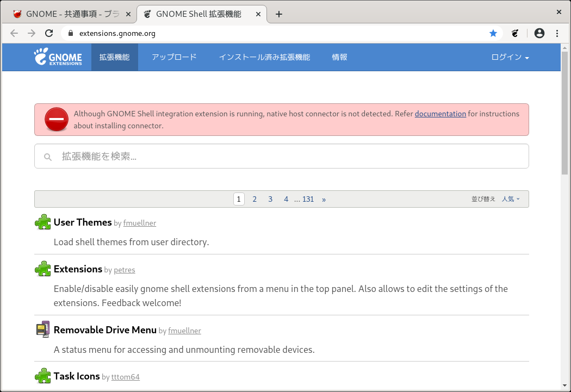This screenshot has width=571, height=392.
Task: Open the User Themes extension title
Action: point(83,222)
